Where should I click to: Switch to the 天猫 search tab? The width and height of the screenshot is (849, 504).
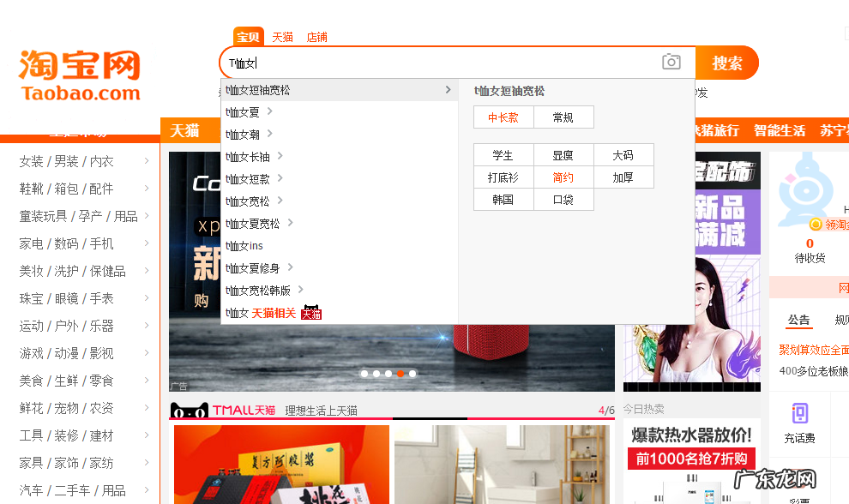[282, 37]
